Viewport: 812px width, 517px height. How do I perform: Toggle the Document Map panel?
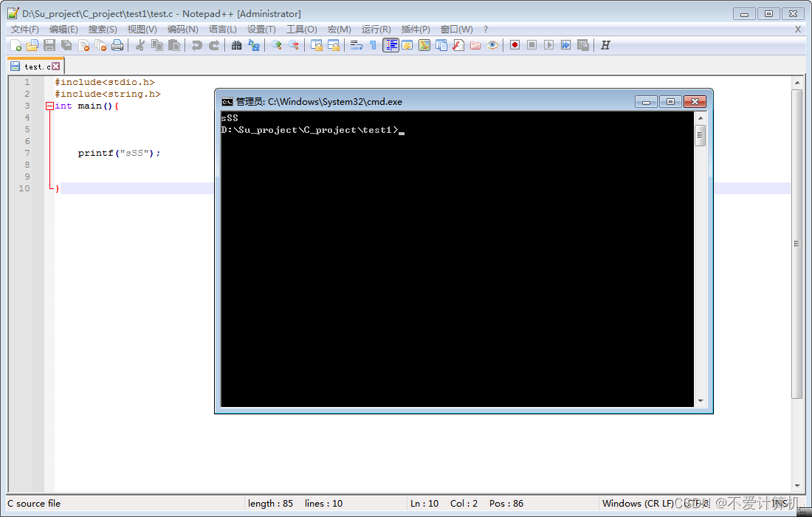426,45
